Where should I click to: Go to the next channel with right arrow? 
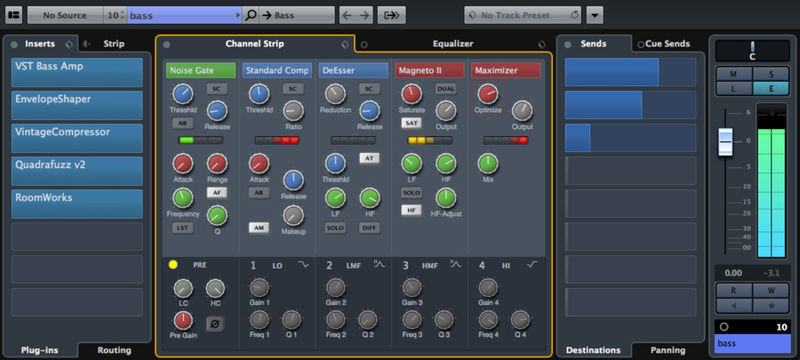pos(364,15)
